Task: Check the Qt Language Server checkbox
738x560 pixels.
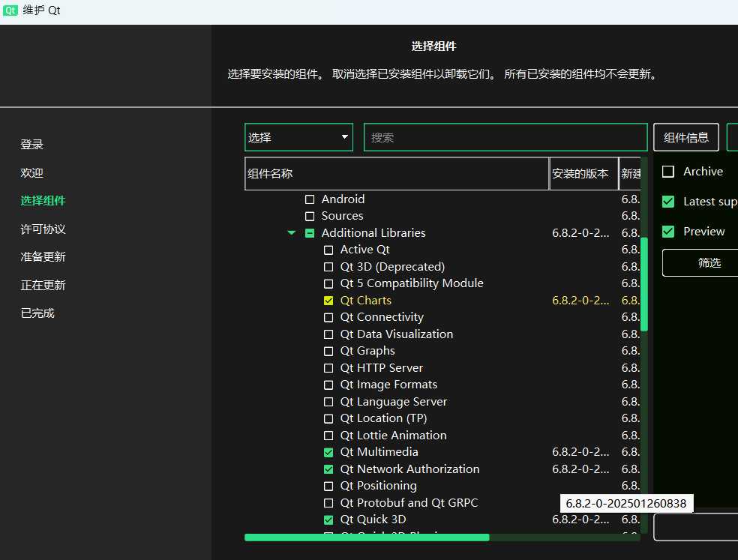Action: point(328,402)
